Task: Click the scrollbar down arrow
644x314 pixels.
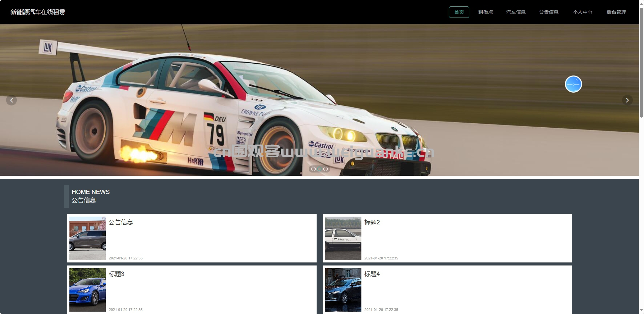Action: click(641, 310)
